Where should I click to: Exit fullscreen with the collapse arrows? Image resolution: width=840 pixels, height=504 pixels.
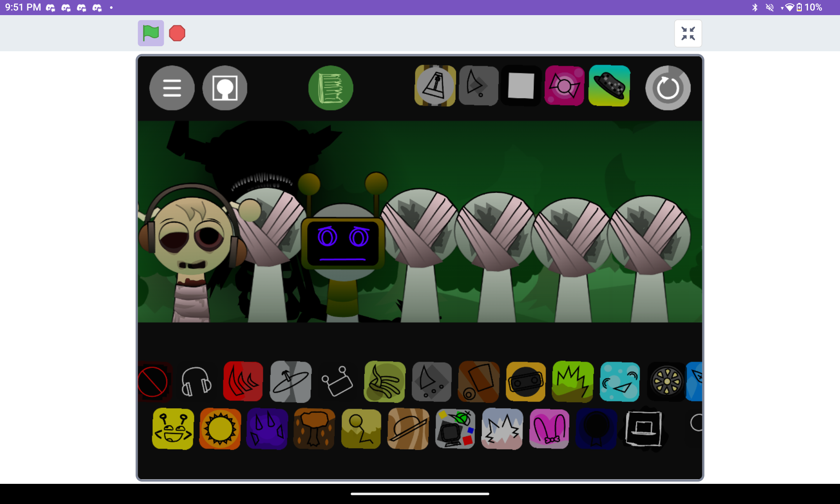[x=688, y=34]
